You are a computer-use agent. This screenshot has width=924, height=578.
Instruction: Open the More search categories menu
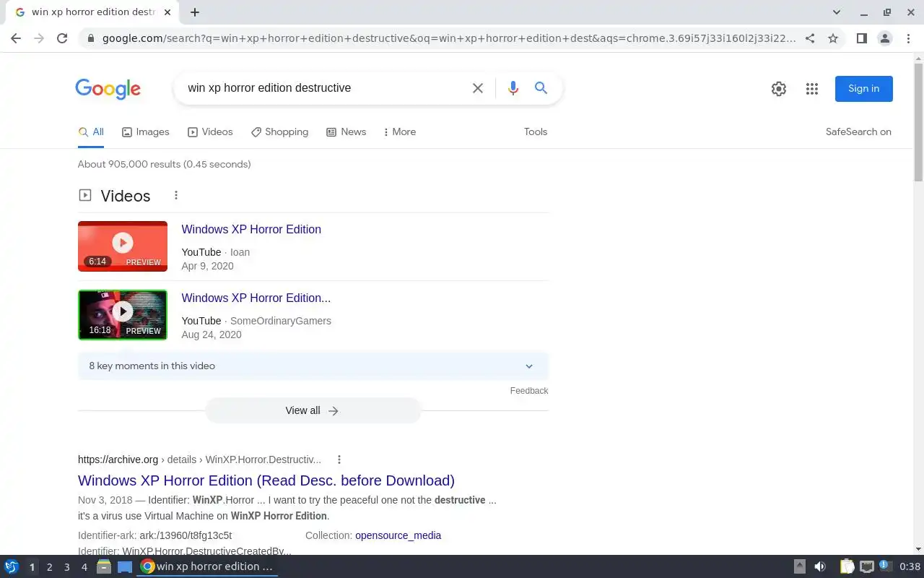400,132
